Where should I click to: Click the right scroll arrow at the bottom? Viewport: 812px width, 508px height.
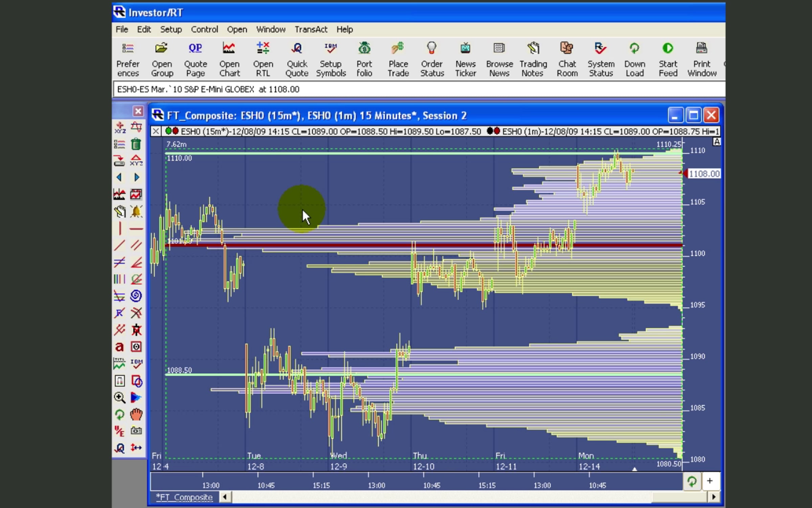pyautogui.click(x=714, y=497)
